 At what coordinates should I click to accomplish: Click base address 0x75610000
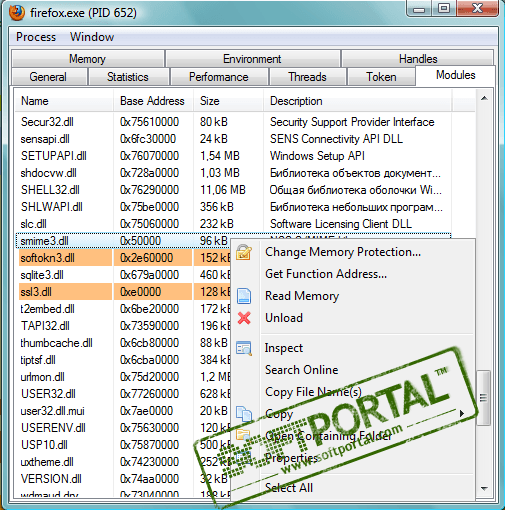(149, 122)
